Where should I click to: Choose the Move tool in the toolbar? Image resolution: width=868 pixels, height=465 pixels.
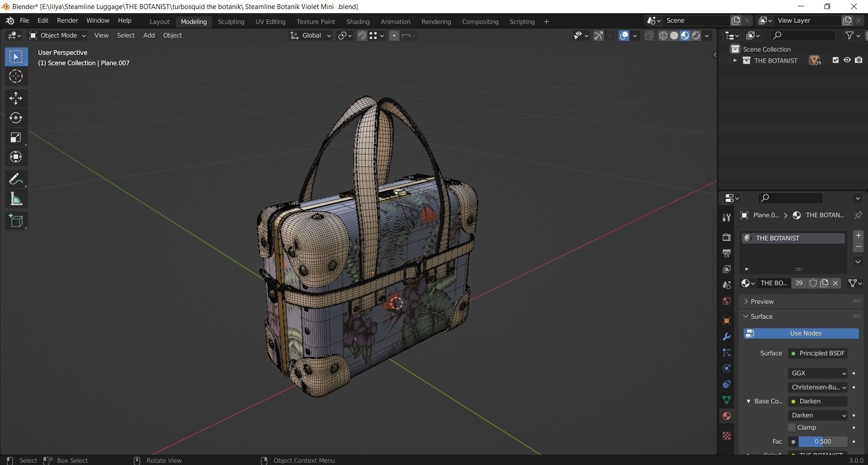pyautogui.click(x=16, y=98)
